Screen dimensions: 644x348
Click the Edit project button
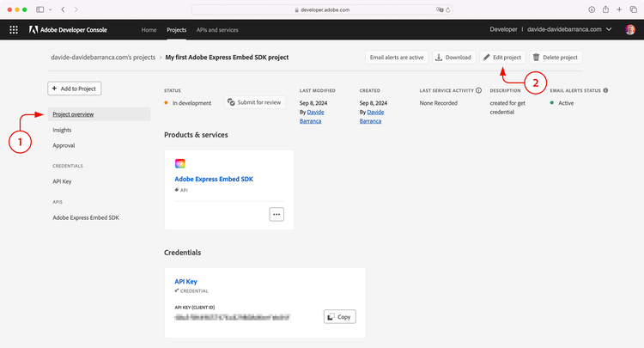coord(501,58)
